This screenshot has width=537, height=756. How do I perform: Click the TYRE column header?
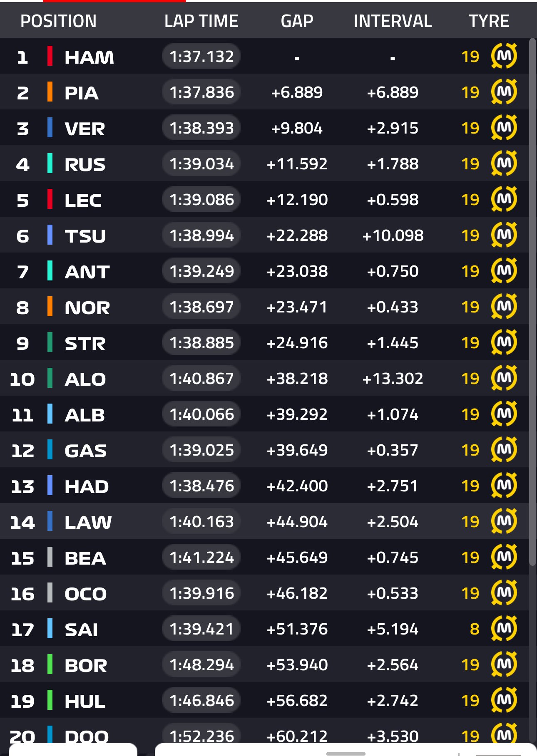point(489,21)
